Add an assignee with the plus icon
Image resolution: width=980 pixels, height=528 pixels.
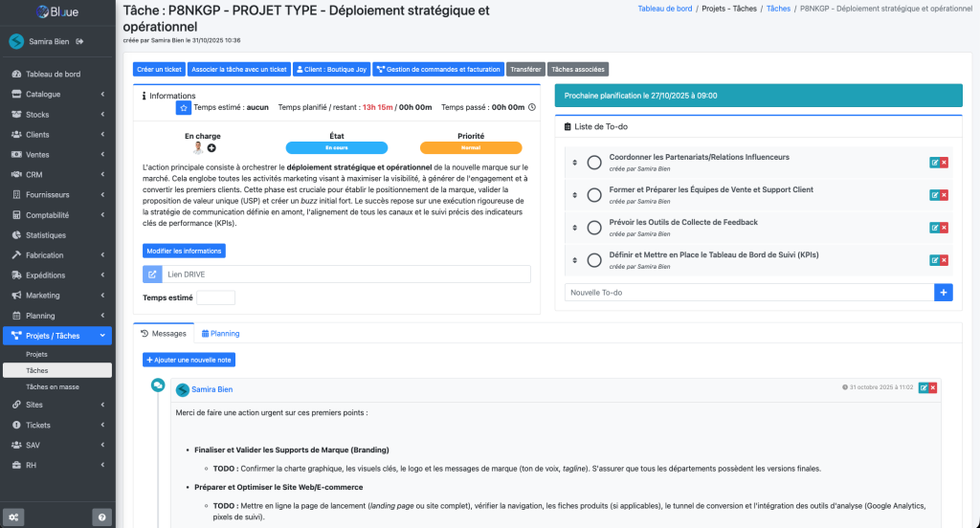[212, 148]
